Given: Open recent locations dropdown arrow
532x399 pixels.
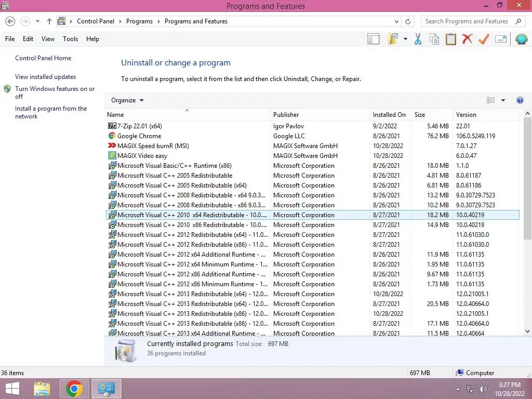Looking at the screenshot, I should (x=37, y=21).
